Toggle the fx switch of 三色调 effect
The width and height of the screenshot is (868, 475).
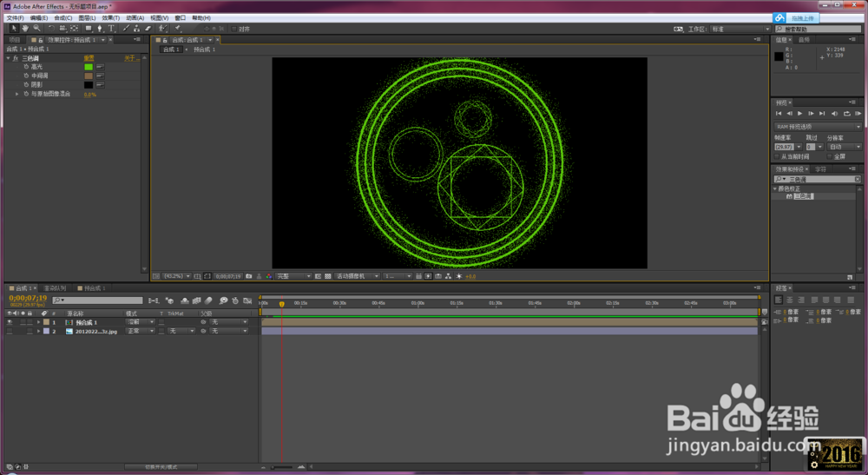tap(16, 58)
